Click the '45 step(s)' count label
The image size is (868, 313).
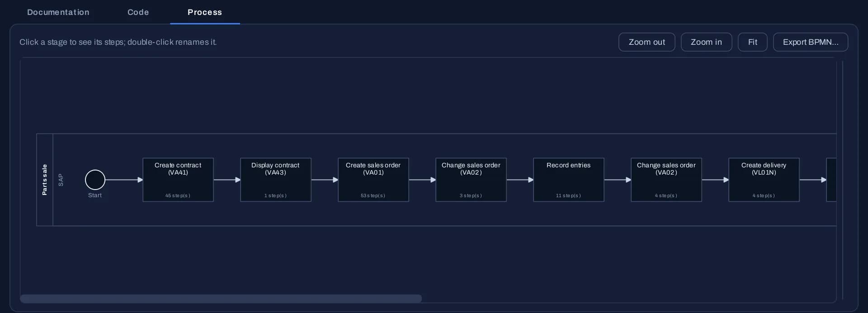pos(178,195)
